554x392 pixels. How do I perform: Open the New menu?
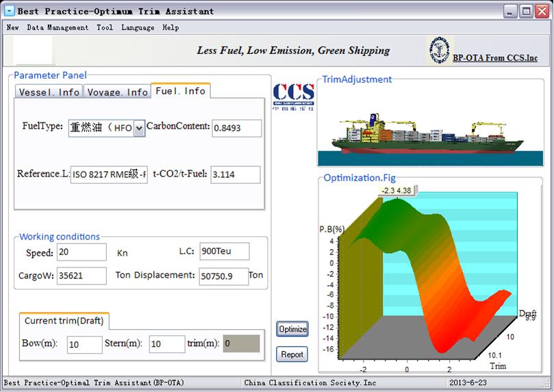(12, 27)
